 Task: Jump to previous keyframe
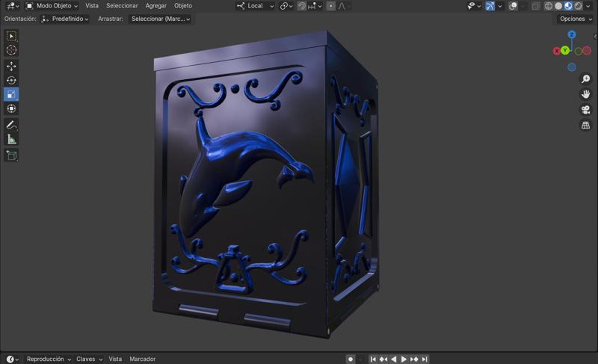[x=383, y=359]
